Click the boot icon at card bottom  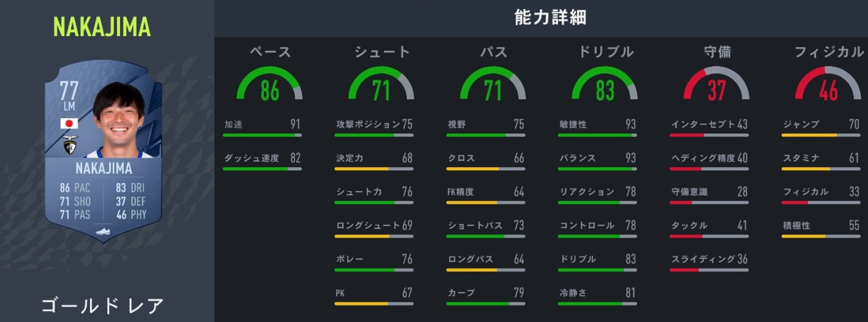[x=103, y=232]
